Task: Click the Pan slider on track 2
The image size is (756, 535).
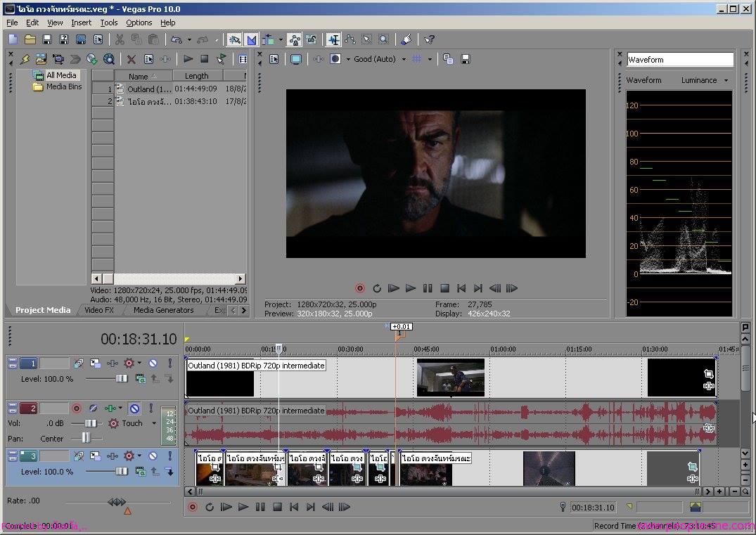Action: (x=86, y=438)
